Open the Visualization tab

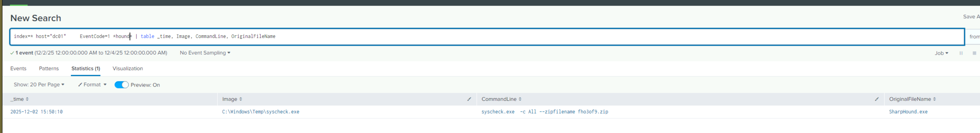(128, 68)
